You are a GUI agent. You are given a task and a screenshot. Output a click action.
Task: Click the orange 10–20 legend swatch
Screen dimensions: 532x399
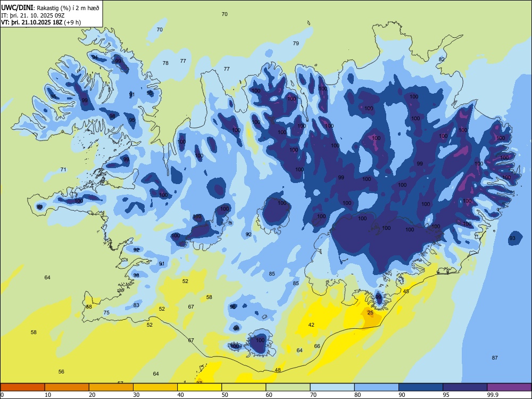tap(67, 387)
